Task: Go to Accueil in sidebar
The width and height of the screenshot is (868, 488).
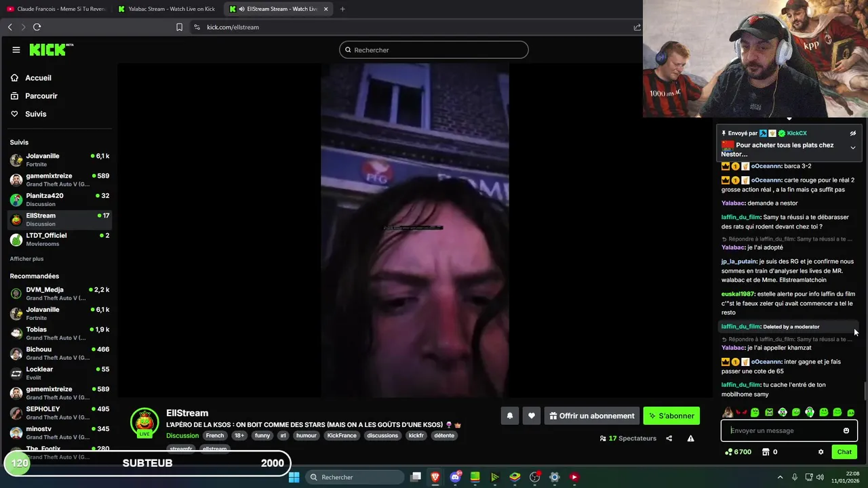Action: 39,78
